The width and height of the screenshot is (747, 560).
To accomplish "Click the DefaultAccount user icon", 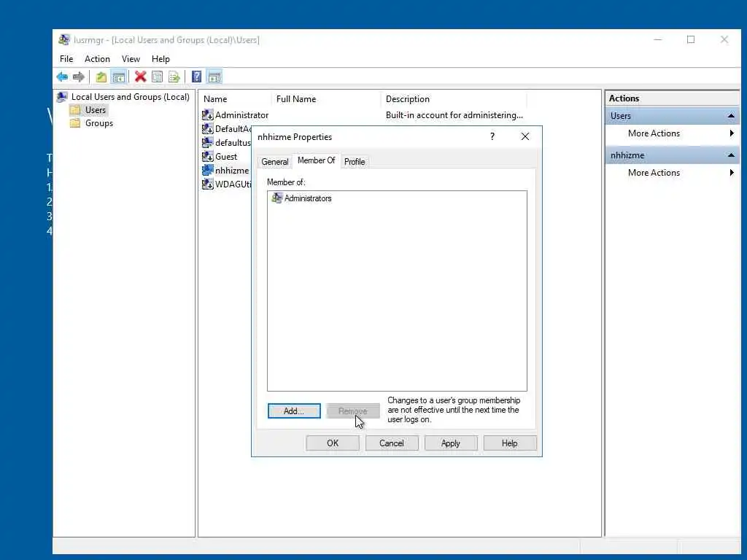I will (x=207, y=128).
